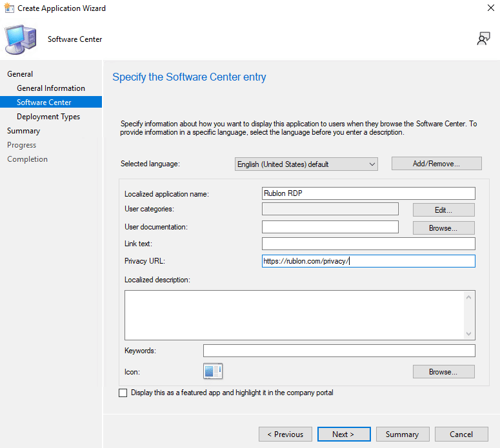Open the Summary step in sidebar
This screenshot has height=448, width=500.
[x=24, y=131]
